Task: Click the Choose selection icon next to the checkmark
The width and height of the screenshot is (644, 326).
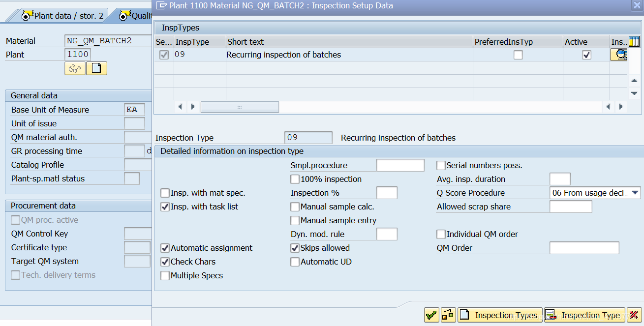Action: 448,315
